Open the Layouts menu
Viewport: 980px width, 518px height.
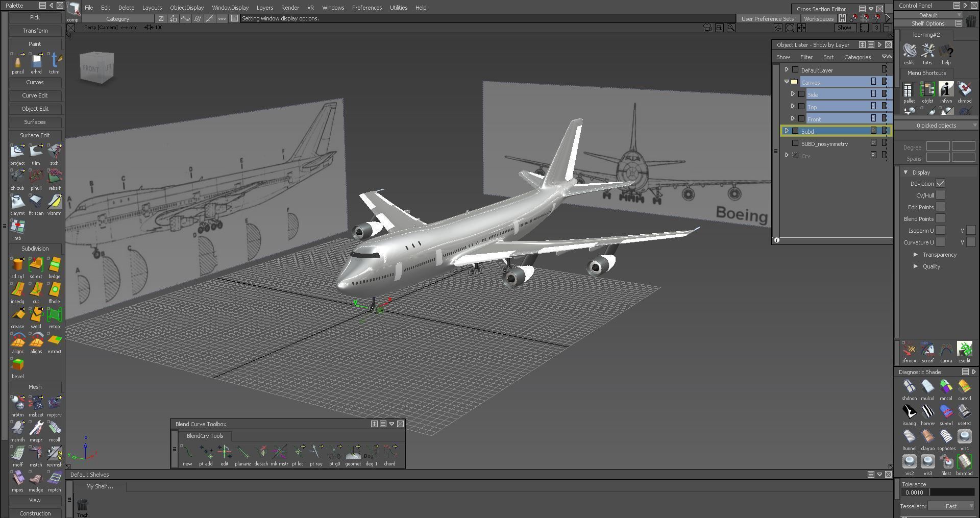coord(152,8)
